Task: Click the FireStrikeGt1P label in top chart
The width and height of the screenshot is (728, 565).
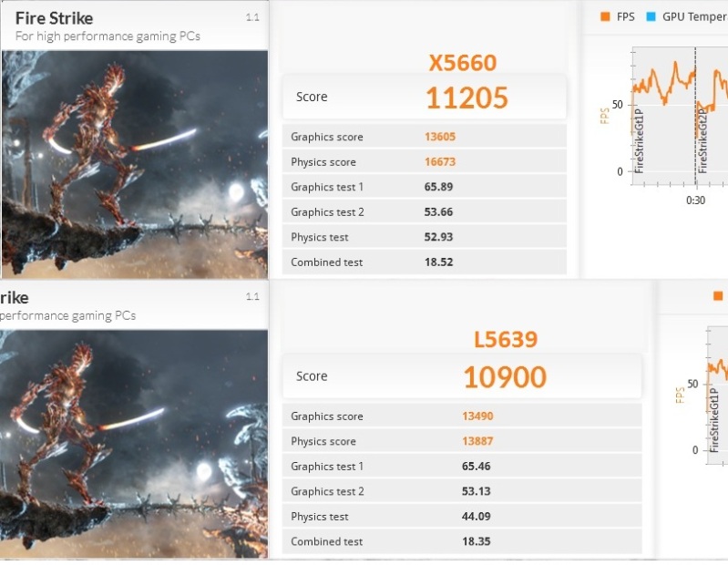Action: 639,141
